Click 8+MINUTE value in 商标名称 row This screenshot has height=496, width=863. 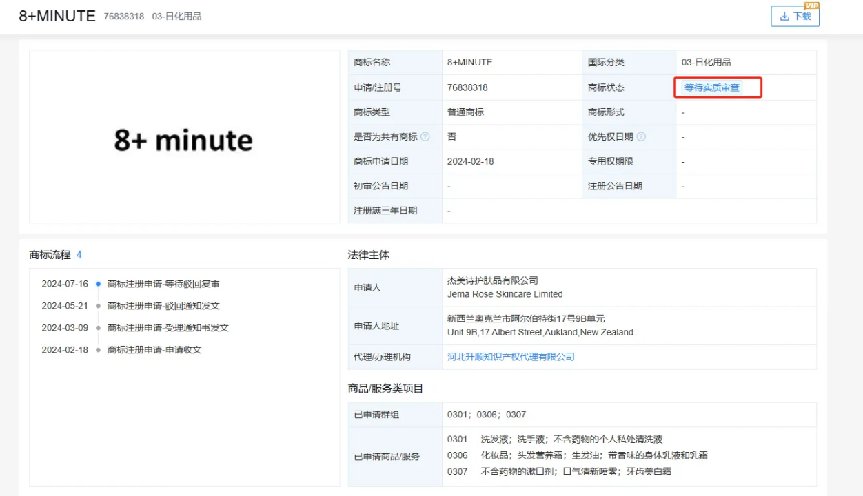click(x=469, y=62)
